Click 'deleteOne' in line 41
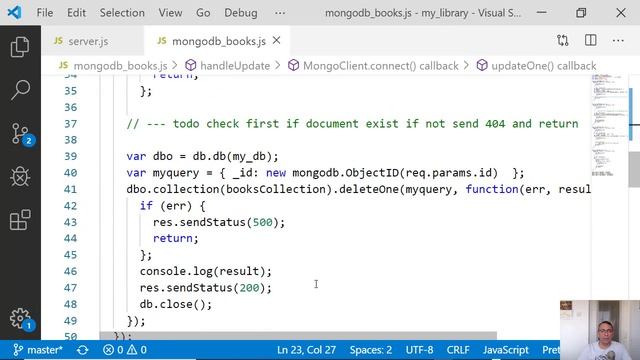The height and width of the screenshot is (360, 640). 369,189
